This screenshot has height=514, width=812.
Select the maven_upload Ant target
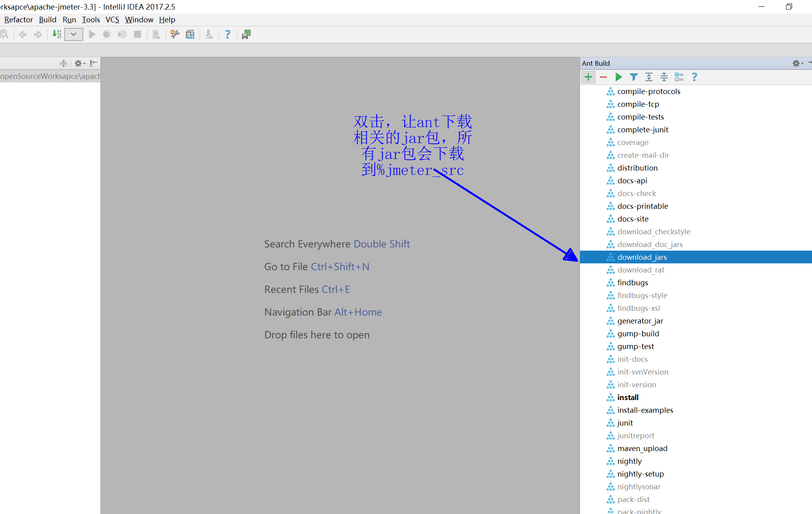(642, 448)
